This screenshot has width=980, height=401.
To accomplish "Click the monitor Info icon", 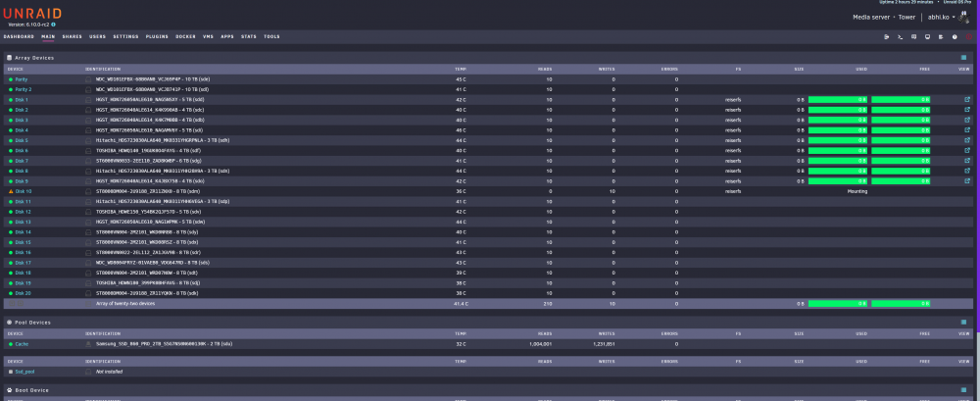I will point(927,37).
